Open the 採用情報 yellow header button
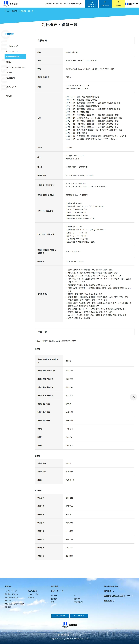 coord(119,4)
